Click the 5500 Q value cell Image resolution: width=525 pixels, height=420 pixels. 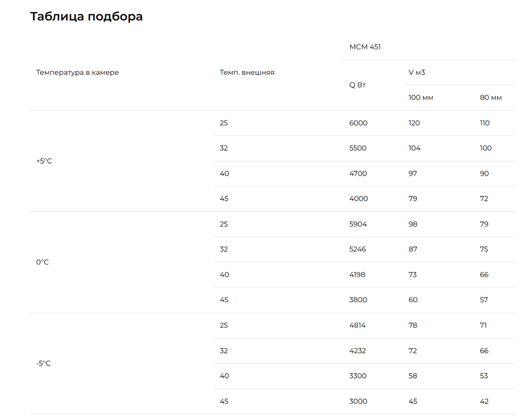coord(358,148)
